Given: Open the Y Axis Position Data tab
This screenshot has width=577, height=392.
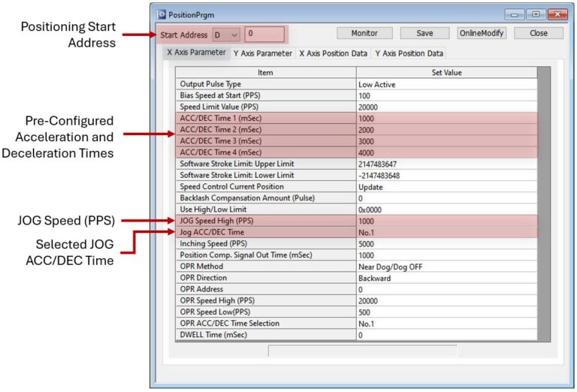Looking at the screenshot, I should 409,53.
